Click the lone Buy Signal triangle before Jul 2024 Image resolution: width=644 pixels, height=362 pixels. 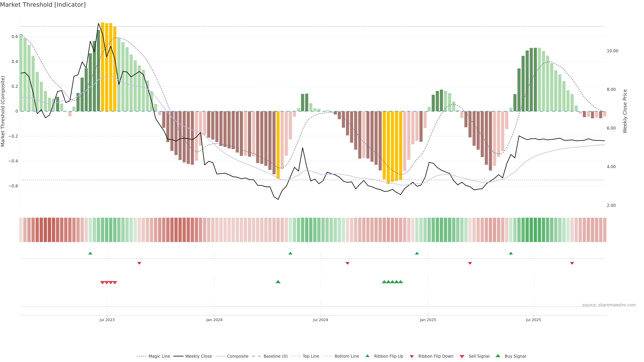(x=278, y=282)
